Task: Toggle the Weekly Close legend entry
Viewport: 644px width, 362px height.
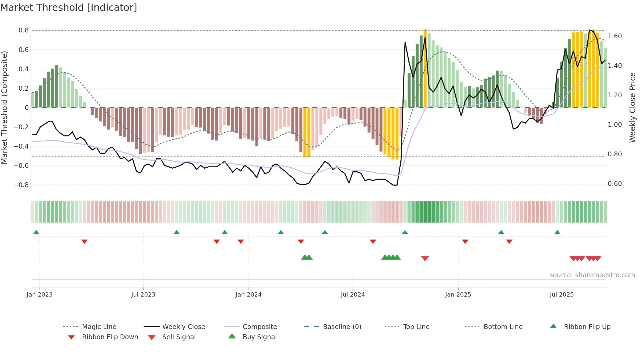Action: click(174, 327)
